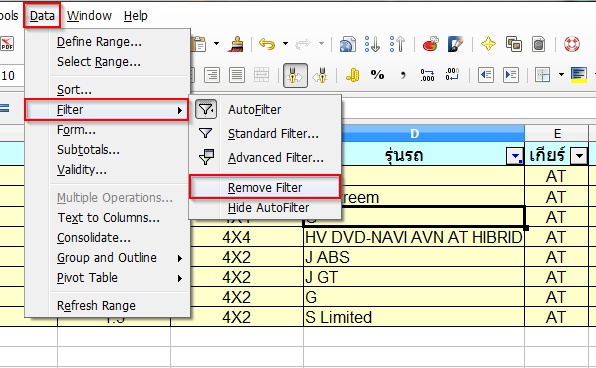
Task: Open the รุ่นรถ column AutoFilter dropdown
Action: [x=515, y=156]
